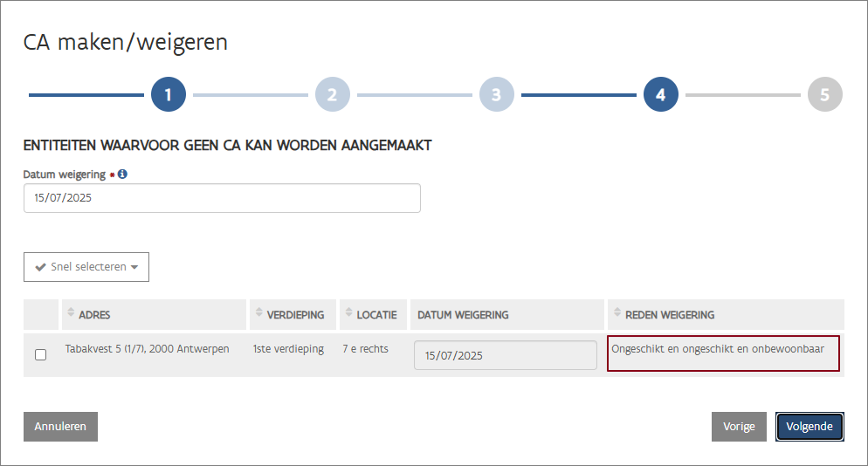Open the Snel selecteren dropdown
The width and height of the screenshot is (868, 466).
86,267
